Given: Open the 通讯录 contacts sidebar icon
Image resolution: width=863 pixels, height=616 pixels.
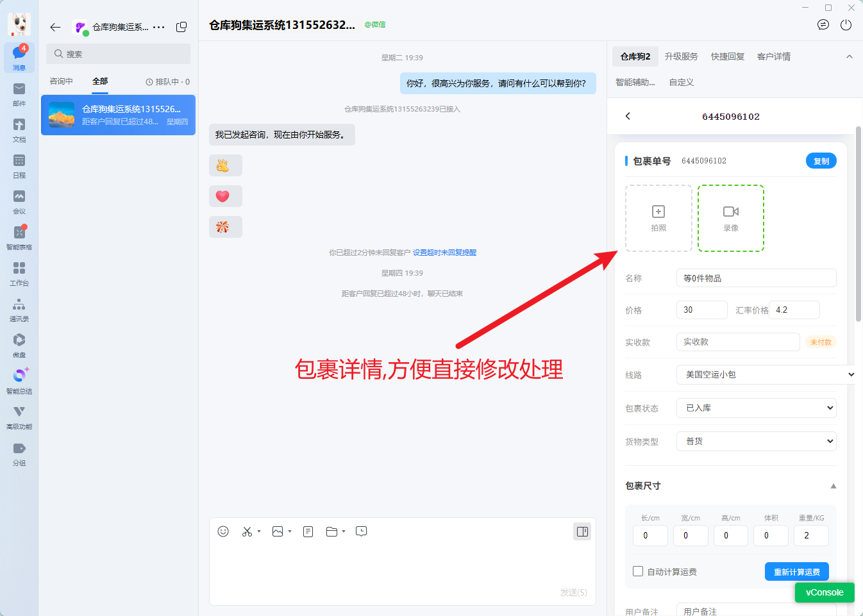Looking at the screenshot, I should [x=19, y=309].
